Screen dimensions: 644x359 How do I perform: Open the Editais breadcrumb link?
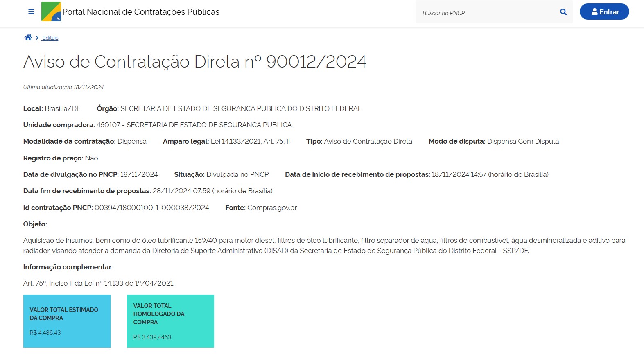click(50, 38)
